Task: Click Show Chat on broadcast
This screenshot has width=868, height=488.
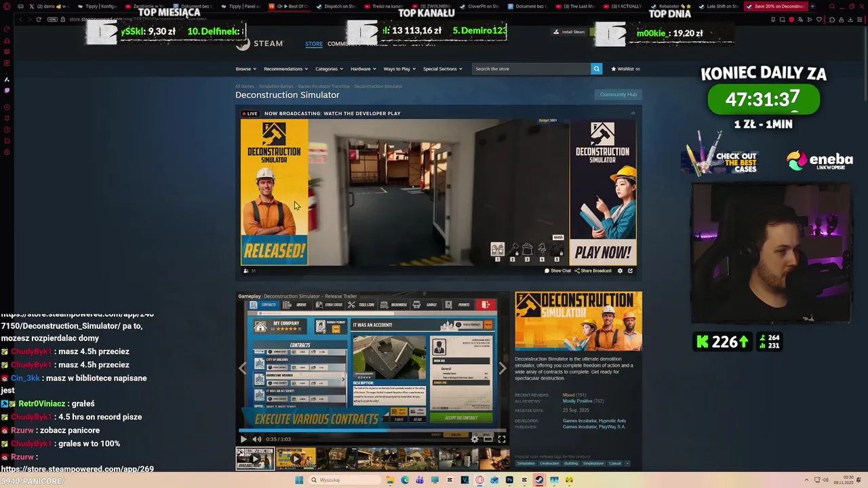Action: point(558,271)
